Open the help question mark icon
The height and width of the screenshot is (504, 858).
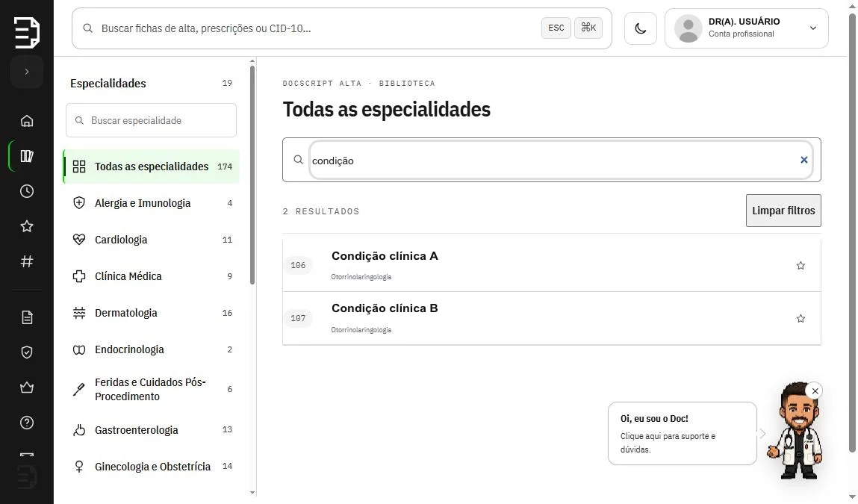(x=27, y=423)
